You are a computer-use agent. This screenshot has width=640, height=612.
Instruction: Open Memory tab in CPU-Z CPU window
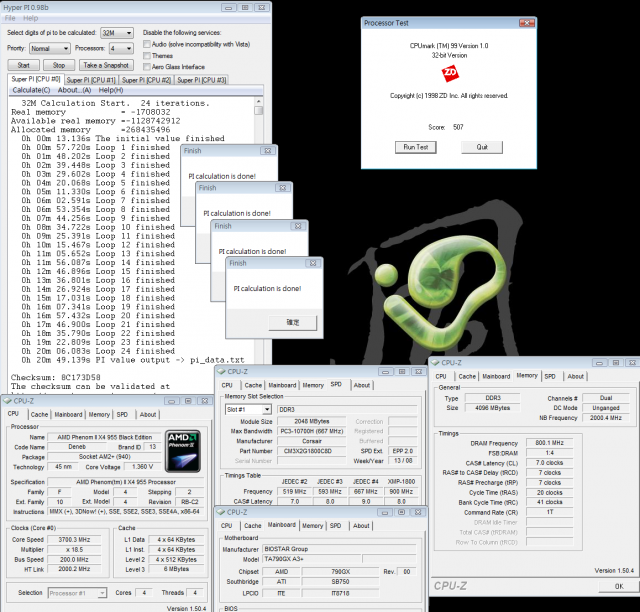[x=99, y=414]
